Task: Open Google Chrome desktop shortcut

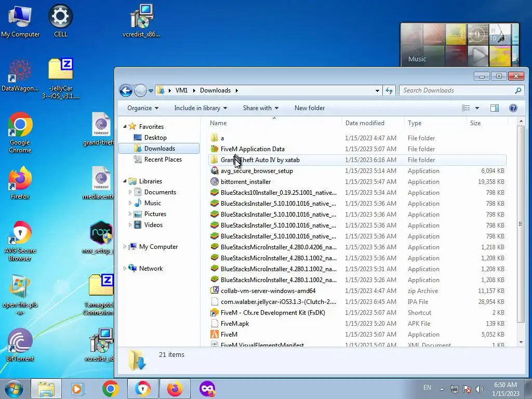Action: coord(20,132)
